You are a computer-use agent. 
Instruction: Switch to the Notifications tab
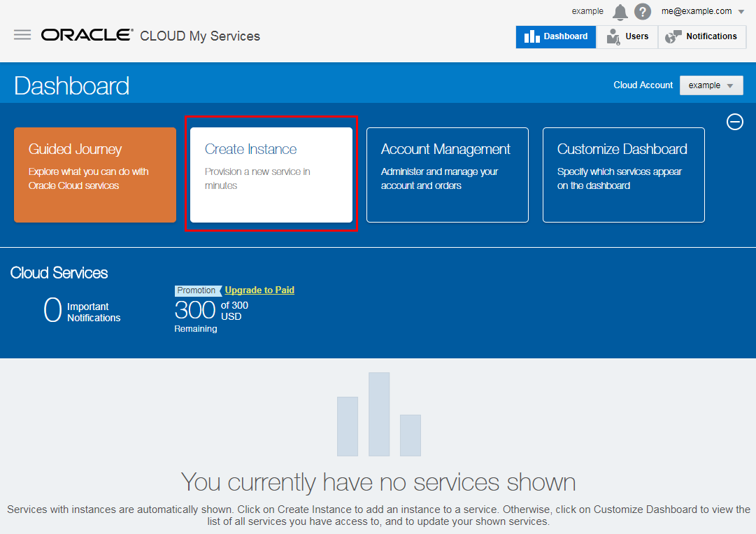[x=701, y=36]
